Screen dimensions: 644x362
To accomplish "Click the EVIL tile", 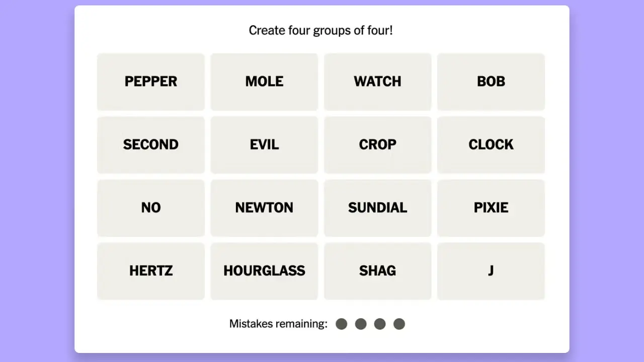I will 264,145.
